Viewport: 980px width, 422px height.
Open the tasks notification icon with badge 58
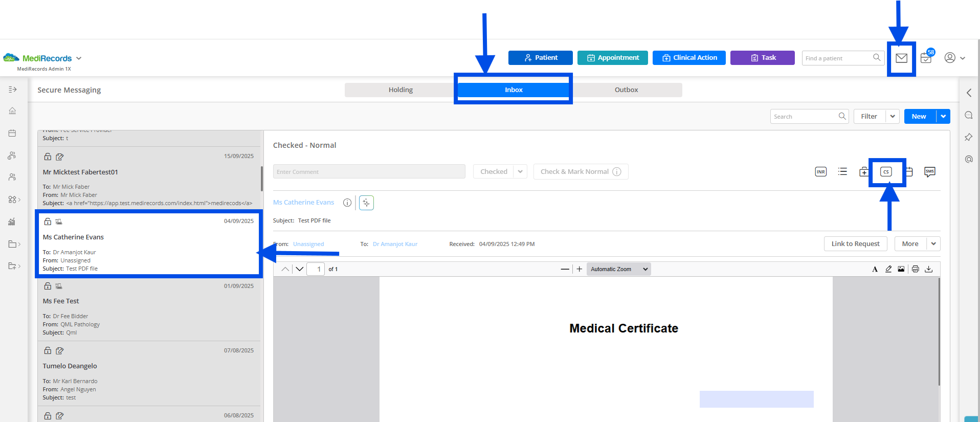point(926,57)
